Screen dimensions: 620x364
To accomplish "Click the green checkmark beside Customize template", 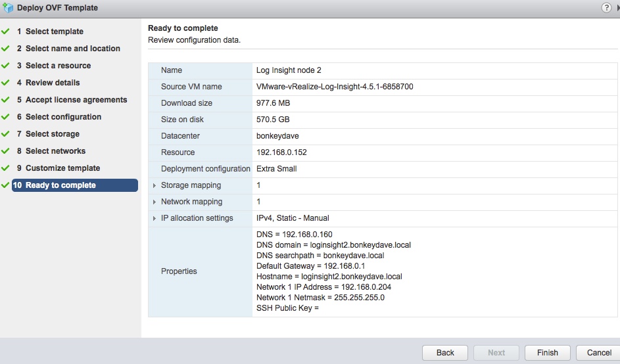I will point(5,168).
